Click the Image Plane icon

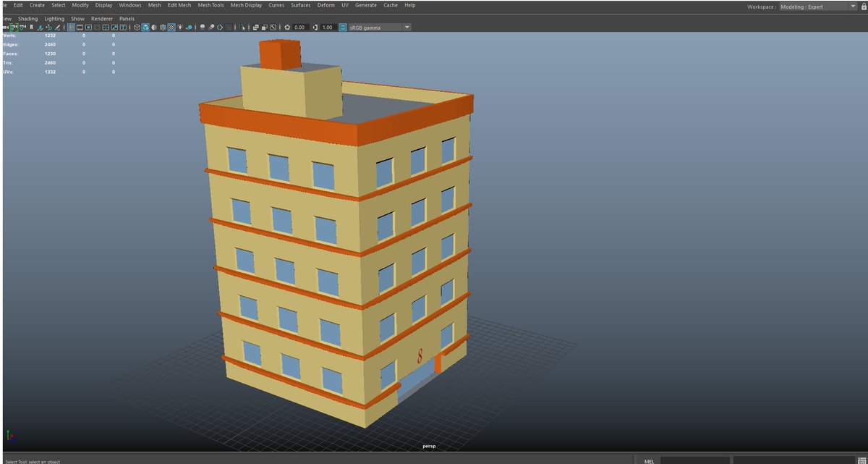pyautogui.click(x=40, y=28)
